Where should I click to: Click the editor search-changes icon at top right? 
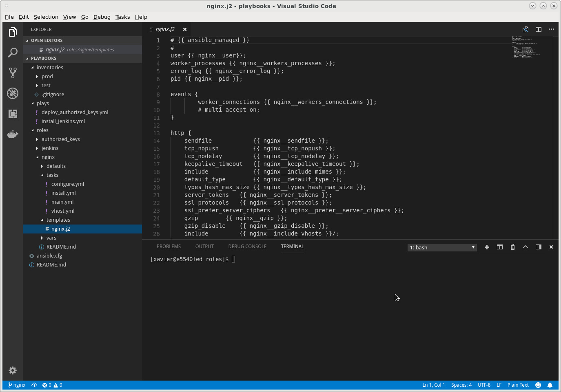(x=526, y=29)
